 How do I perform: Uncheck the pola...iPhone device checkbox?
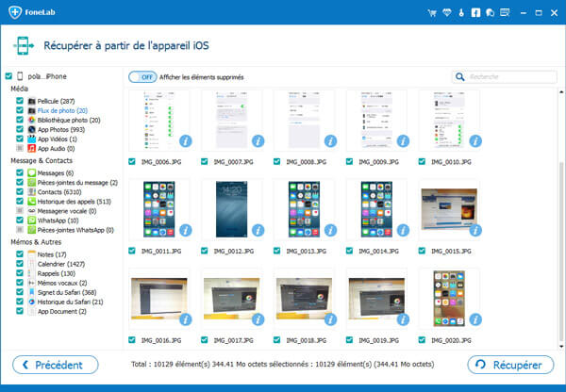pos(8,76)
